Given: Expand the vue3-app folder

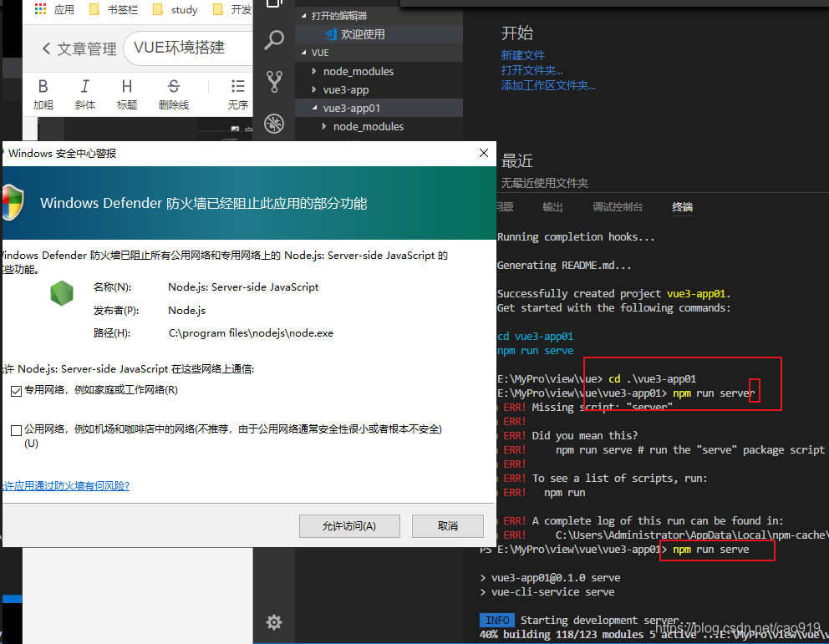Looking at the screenshot, I should pyautogui.click(x=314, y=89).
